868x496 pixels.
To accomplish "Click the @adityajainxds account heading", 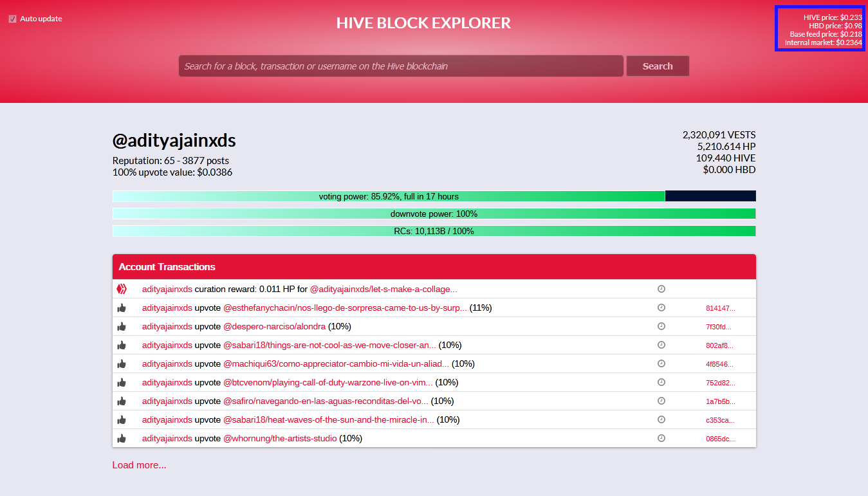I will (x=174, y=140).
